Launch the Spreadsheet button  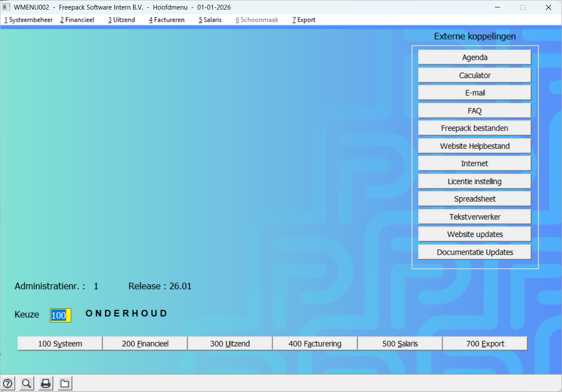(x=474, y=199)
